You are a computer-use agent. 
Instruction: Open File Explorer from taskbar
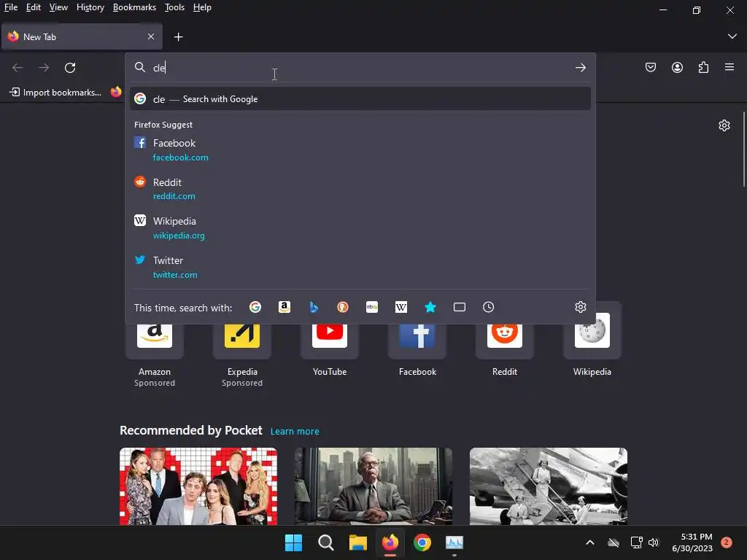tap(357, 542)
